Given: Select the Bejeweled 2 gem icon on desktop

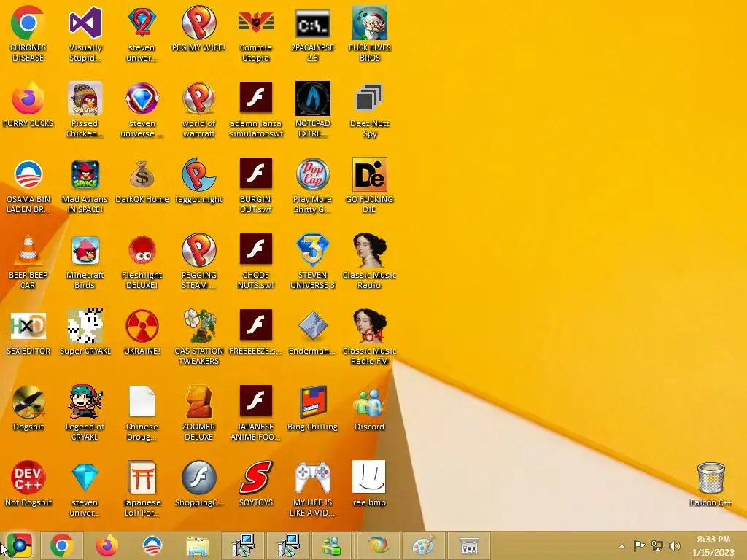Looking at the screenshot, I should pos(142,23).
